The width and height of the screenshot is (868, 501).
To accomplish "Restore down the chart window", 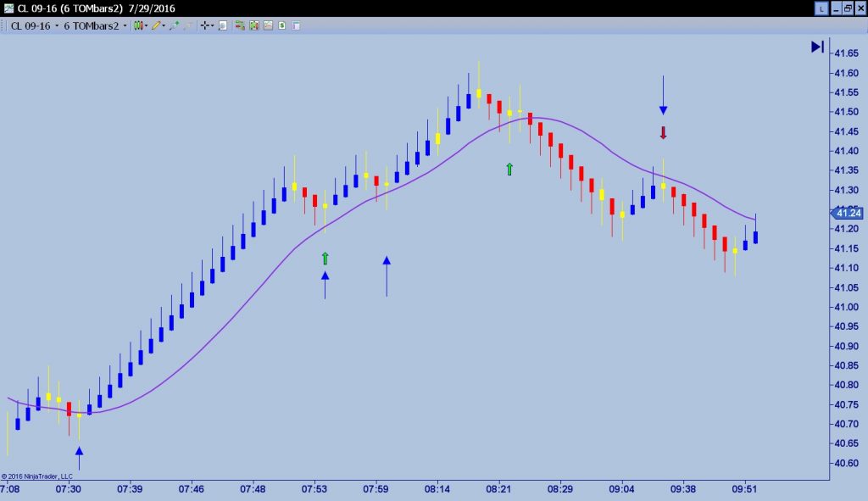I will [x=848, y=8].
